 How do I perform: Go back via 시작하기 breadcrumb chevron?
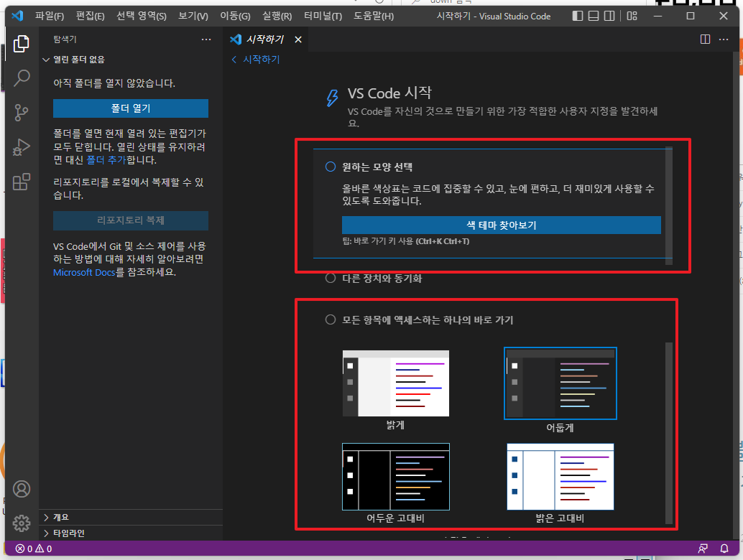coord(234,60)
